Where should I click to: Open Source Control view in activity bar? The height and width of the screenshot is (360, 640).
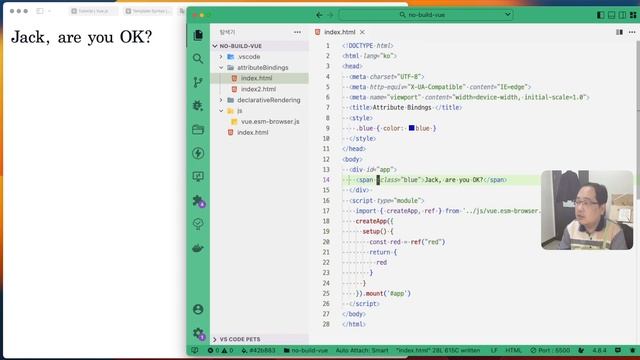[198, 82]
